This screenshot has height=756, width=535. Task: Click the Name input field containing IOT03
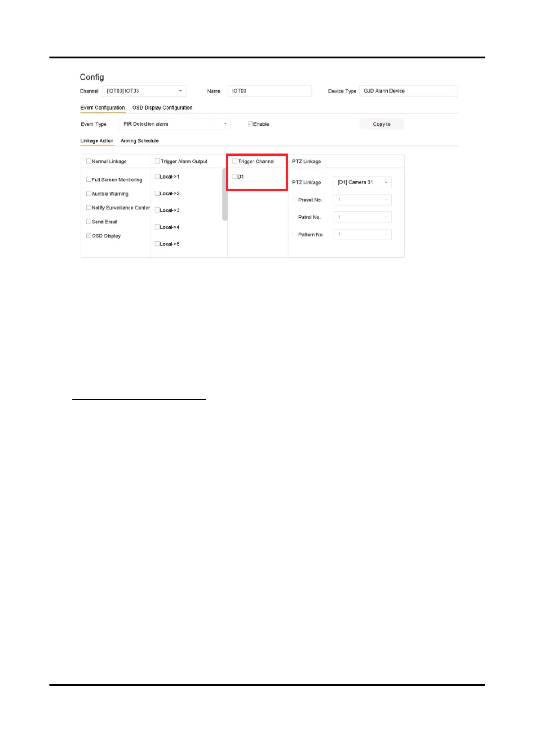pyautogui.click(x=270, y=91)
